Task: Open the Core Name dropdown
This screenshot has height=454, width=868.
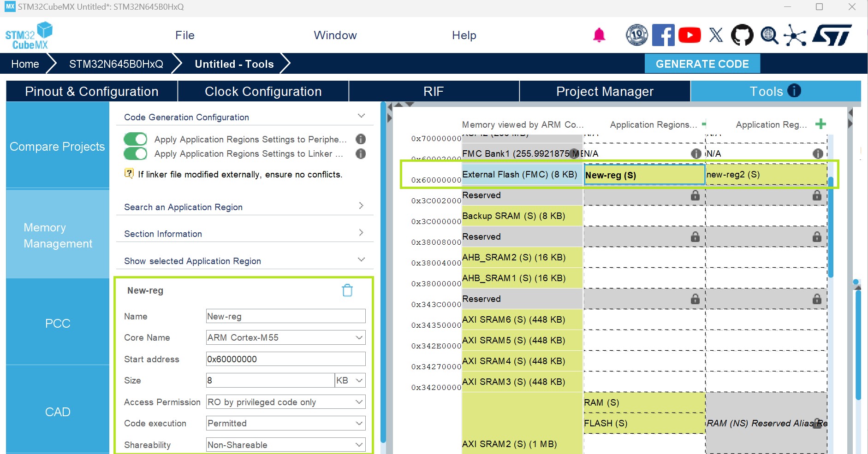Action: click(286, 337)
